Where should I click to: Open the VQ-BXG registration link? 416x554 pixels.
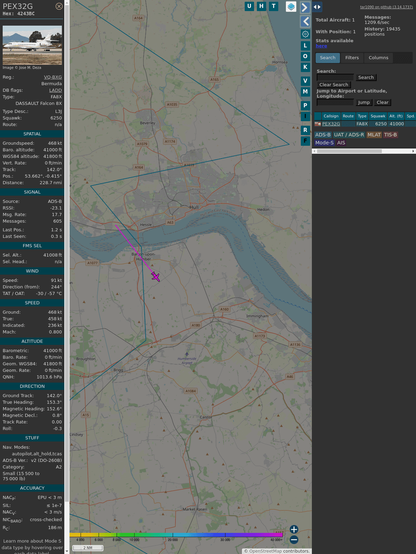[53, 77]
